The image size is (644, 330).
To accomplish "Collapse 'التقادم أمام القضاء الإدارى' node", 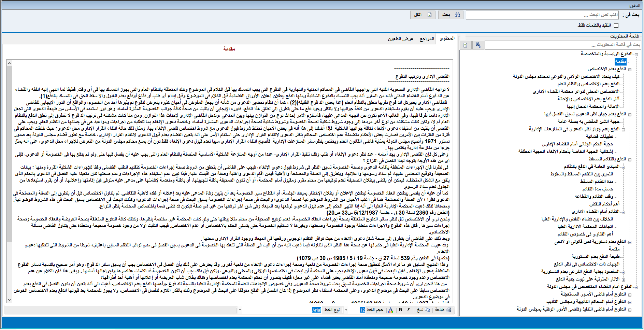I will point(623,212).
